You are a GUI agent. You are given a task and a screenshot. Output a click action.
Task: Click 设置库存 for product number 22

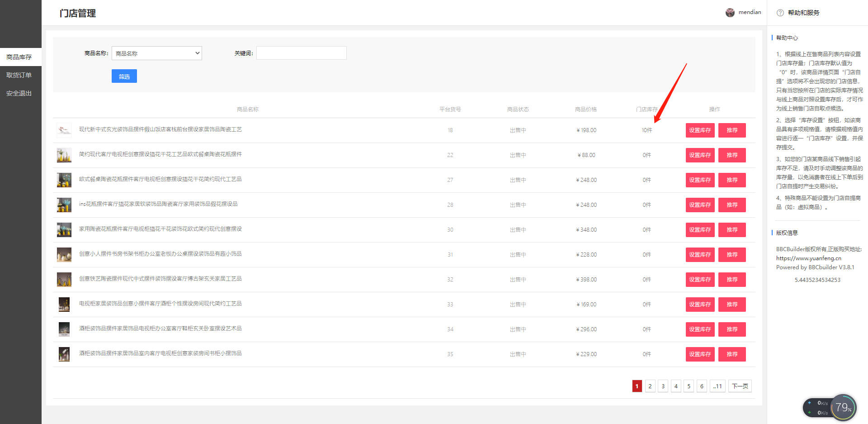point(700,155)
